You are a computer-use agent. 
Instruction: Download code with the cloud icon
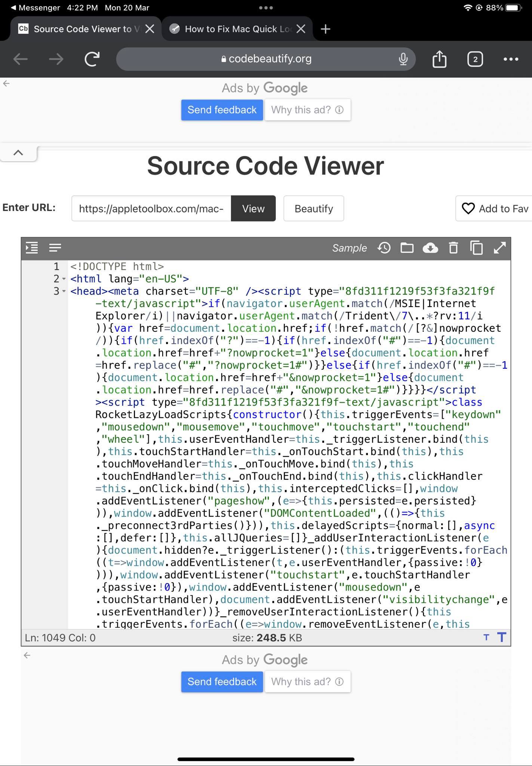[x=430, y=248]
